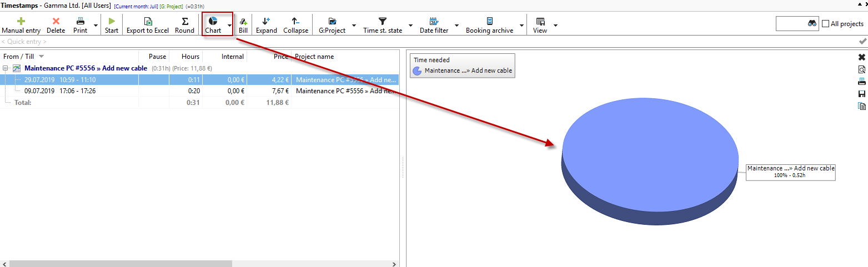
Task: Expand the Time st. state filter dropdown
Action: click(410, 26)
